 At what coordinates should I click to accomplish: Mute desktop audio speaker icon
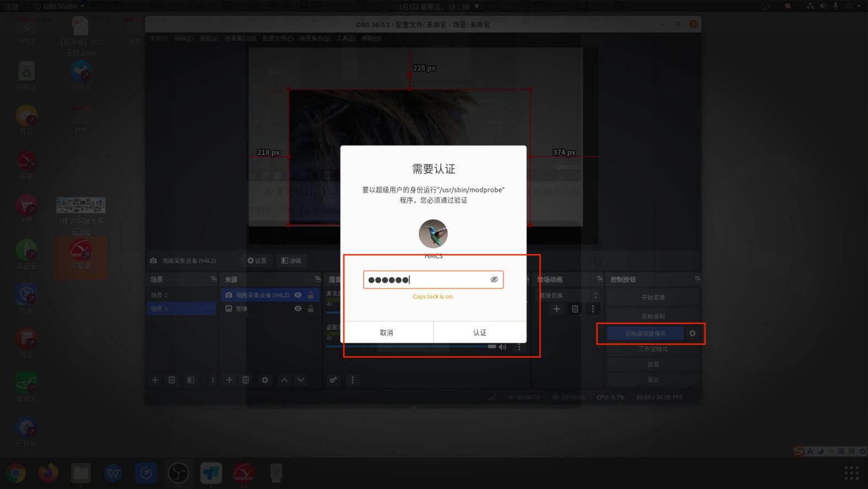pos(502,347)
